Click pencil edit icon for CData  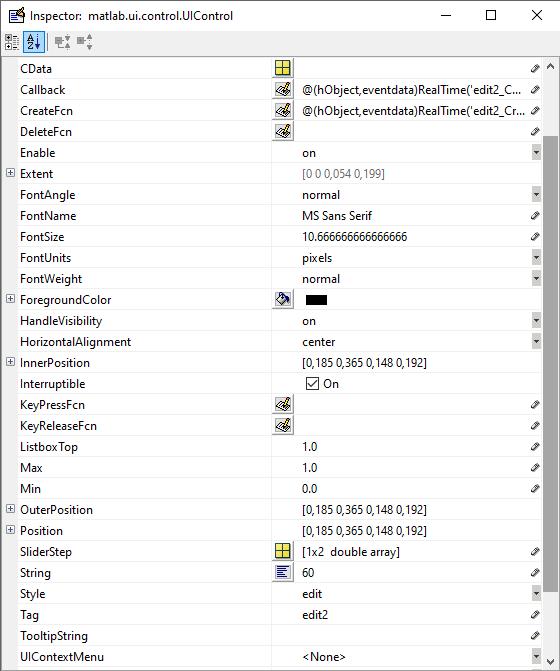pyautogui.click(x=535, y=68)
